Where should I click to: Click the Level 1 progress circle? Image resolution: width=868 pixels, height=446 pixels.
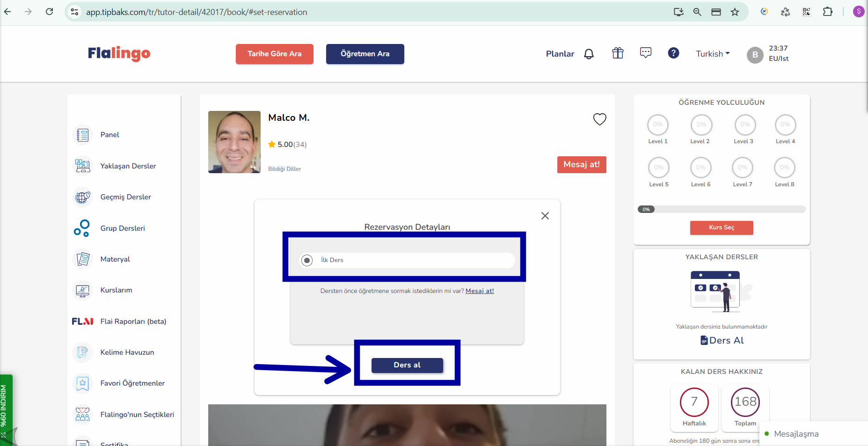[658, 124]
